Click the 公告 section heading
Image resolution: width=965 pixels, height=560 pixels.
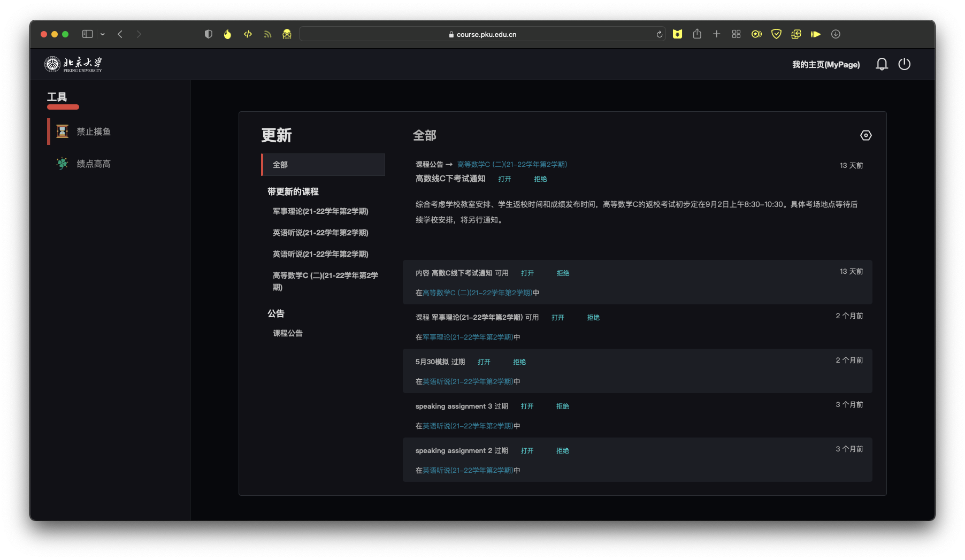[276, 313]
